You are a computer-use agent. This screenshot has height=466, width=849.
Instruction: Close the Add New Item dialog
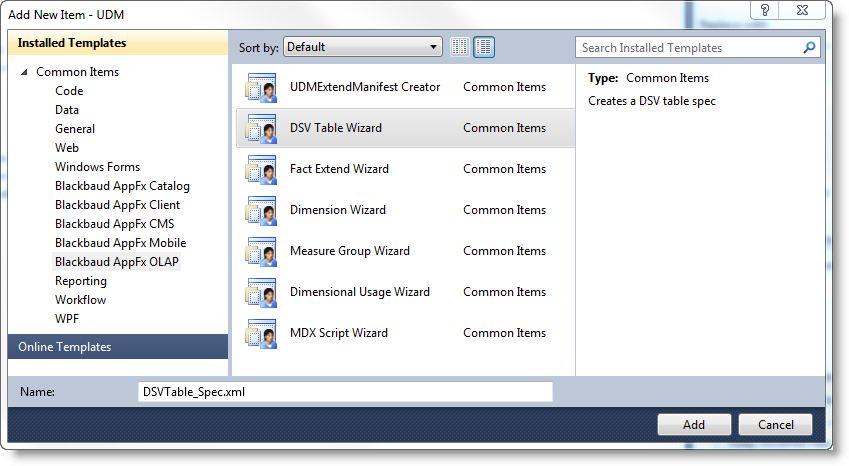tap(802, 10)
